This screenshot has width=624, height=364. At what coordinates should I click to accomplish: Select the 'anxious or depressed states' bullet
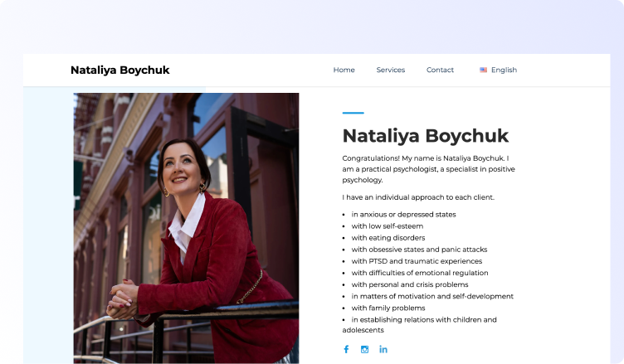click(402, 215)
